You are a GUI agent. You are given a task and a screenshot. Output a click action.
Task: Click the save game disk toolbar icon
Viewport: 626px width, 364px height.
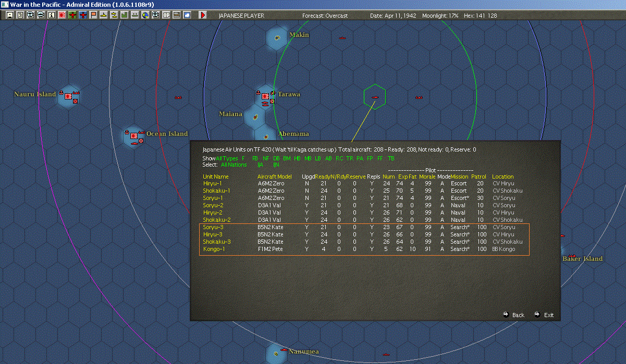click(10, 16)
